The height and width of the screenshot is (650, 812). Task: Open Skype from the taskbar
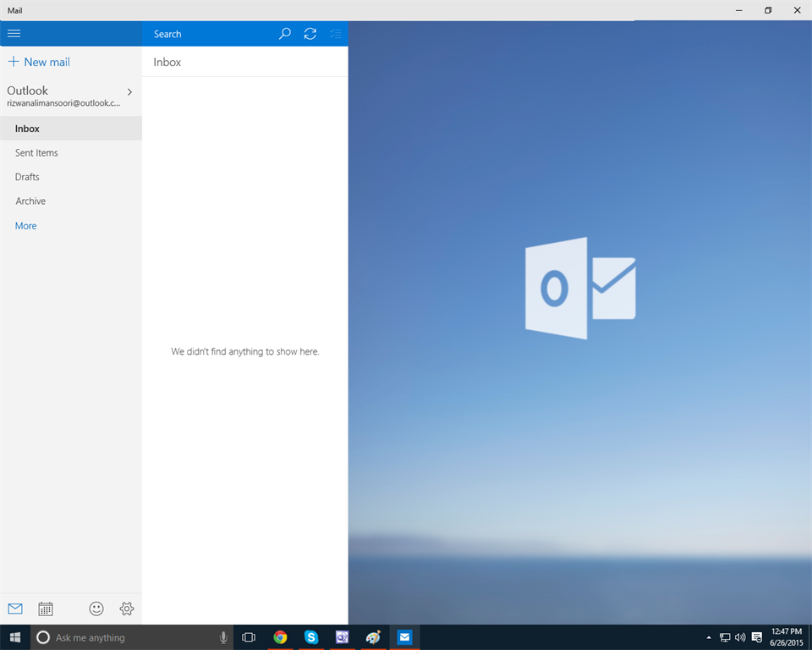tap(311, 637)
